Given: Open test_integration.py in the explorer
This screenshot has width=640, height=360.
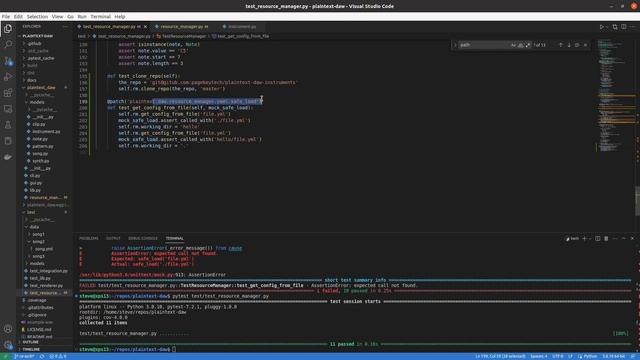Looking at the screenshot, I should tap(48, 271).
